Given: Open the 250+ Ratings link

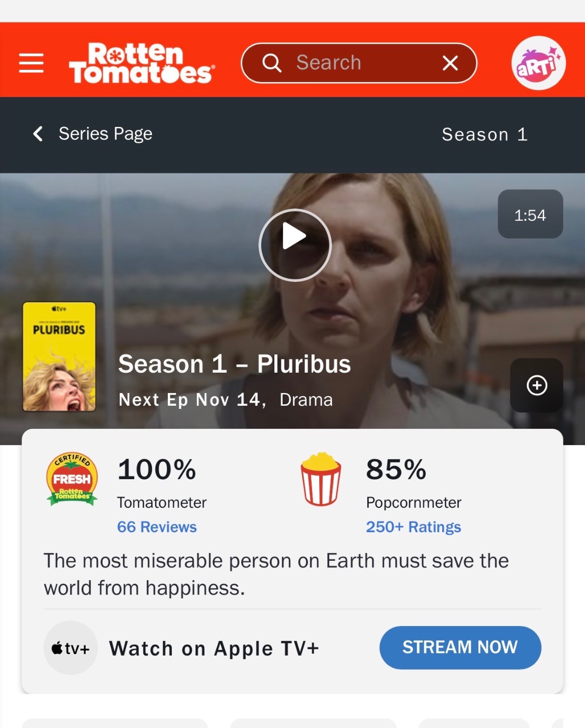Looking at the screenshot, I should coord(414,527).
